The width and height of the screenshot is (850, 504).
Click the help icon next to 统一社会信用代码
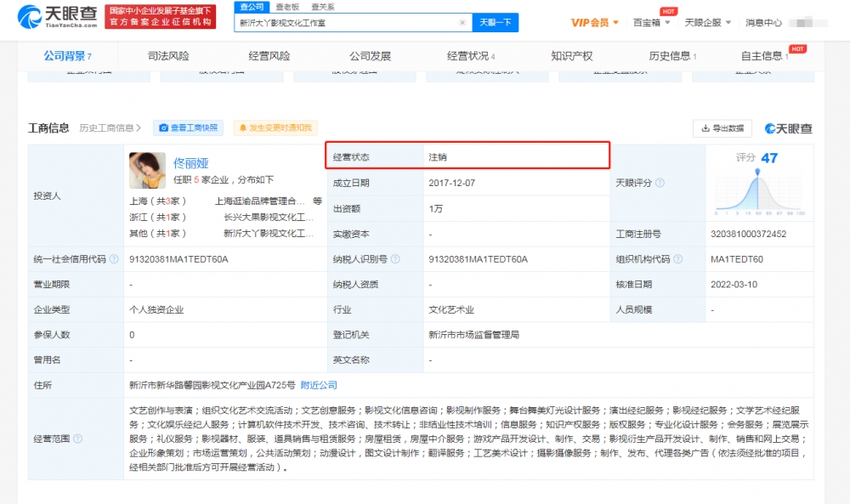pyautogui.click(x=114, y=259)
